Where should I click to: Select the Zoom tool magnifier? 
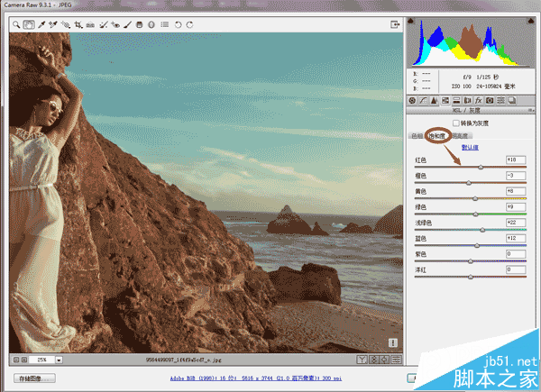pos(16,24)
